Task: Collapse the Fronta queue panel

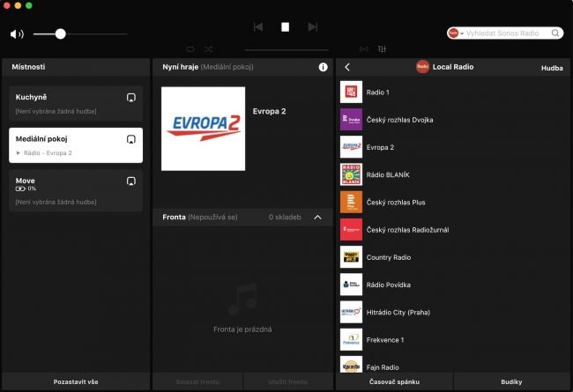Action: 318,218
